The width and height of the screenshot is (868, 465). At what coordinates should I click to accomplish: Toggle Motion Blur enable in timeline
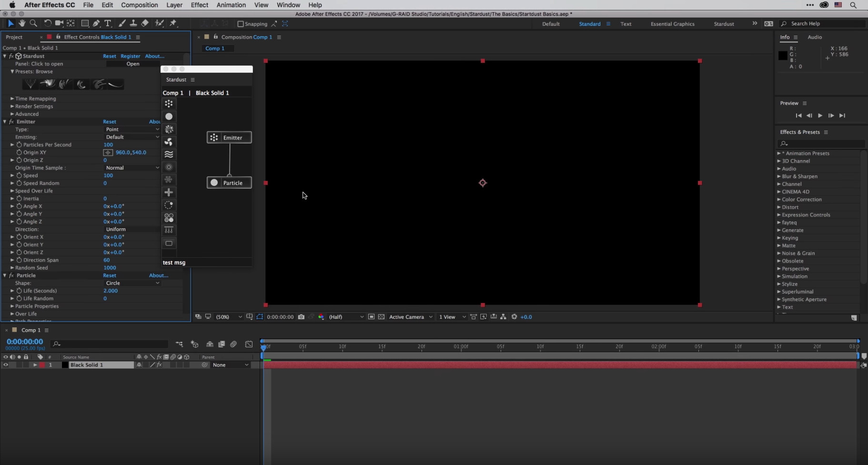tap(233, 344)
